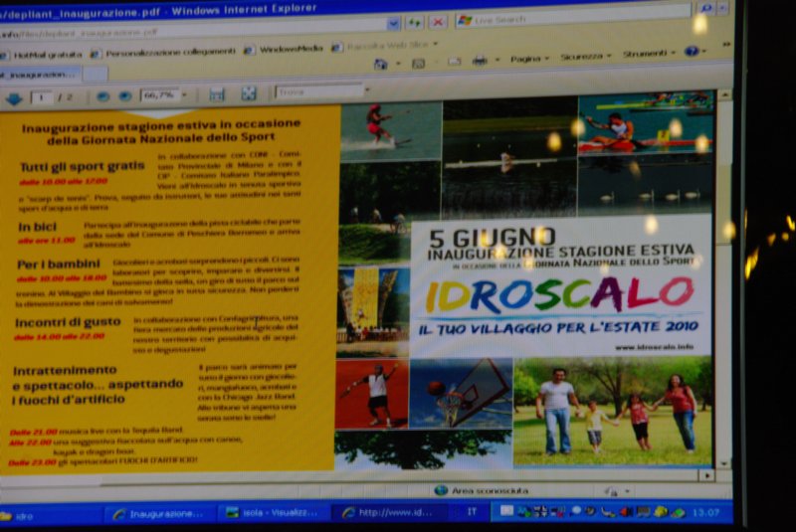
Task: Click the PDF next page arrow icon
Action: 14,97
